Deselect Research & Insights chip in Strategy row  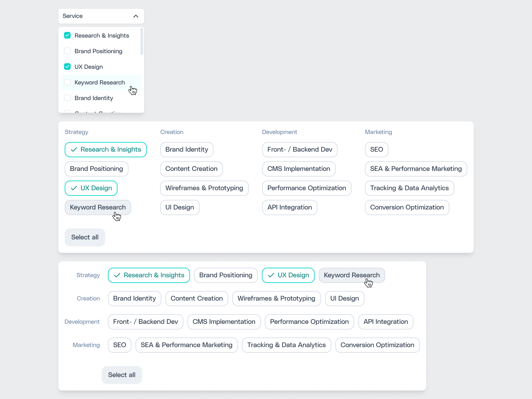(x=149, y=275)
